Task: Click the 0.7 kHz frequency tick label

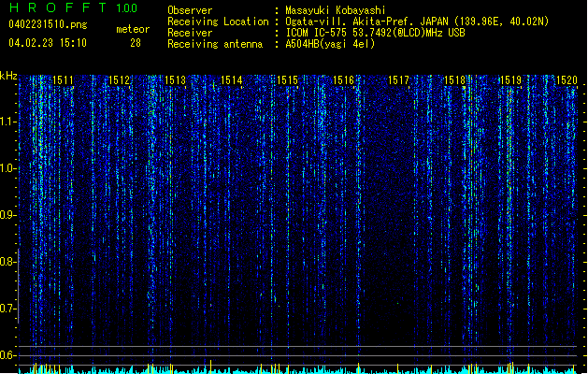Action: (7, 309)
